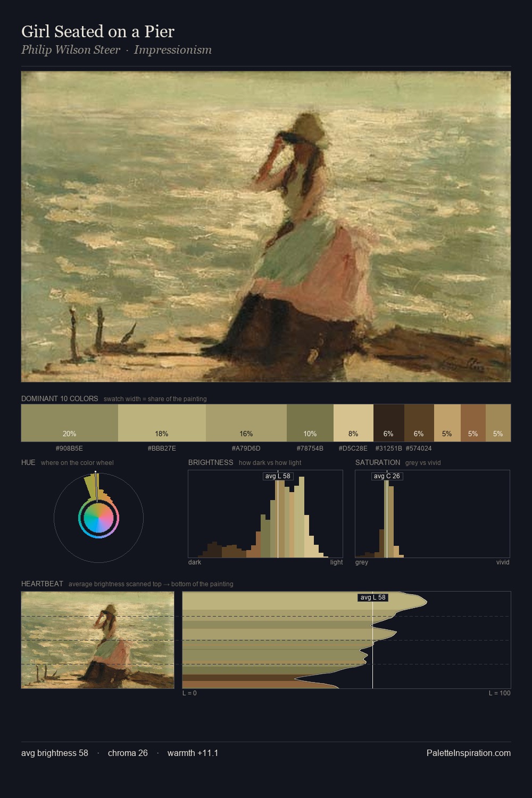Select the 8% pale sand swatch #D5C28E
532x798 pixels.
click(353, 423)
